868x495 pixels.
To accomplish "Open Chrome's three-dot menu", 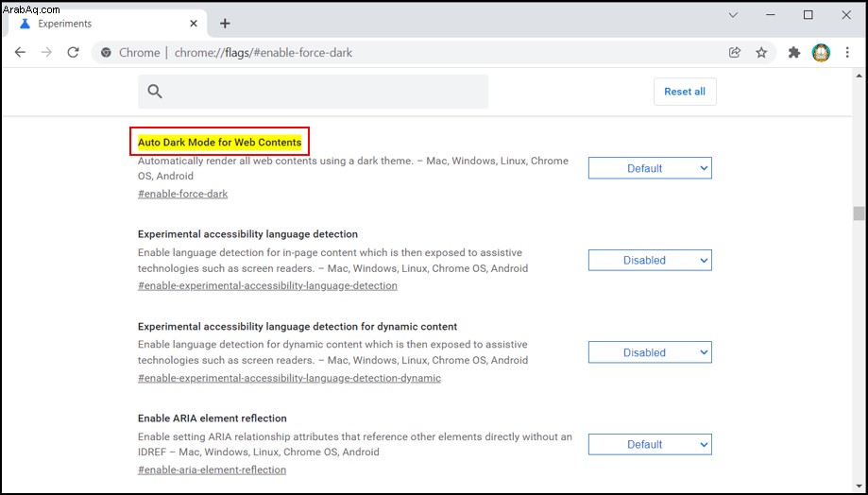I will 847,53.
